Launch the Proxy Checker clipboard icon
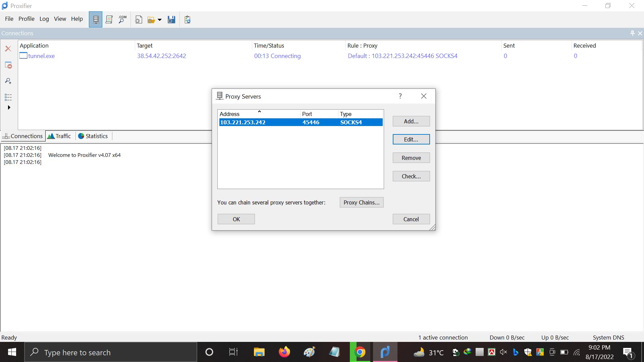The height and width of the screenshot is (362, 644). [187, 19]
